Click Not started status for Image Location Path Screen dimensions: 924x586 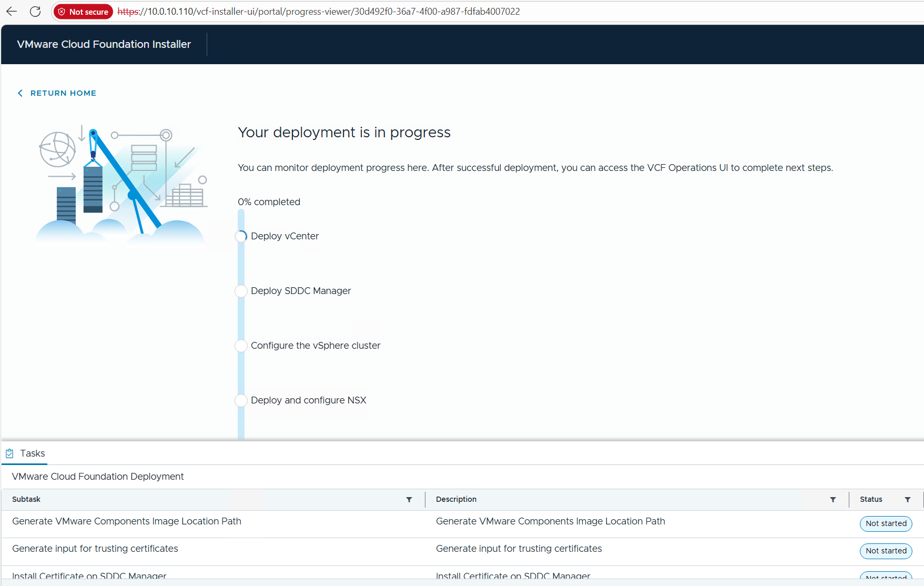click(886, 523)
